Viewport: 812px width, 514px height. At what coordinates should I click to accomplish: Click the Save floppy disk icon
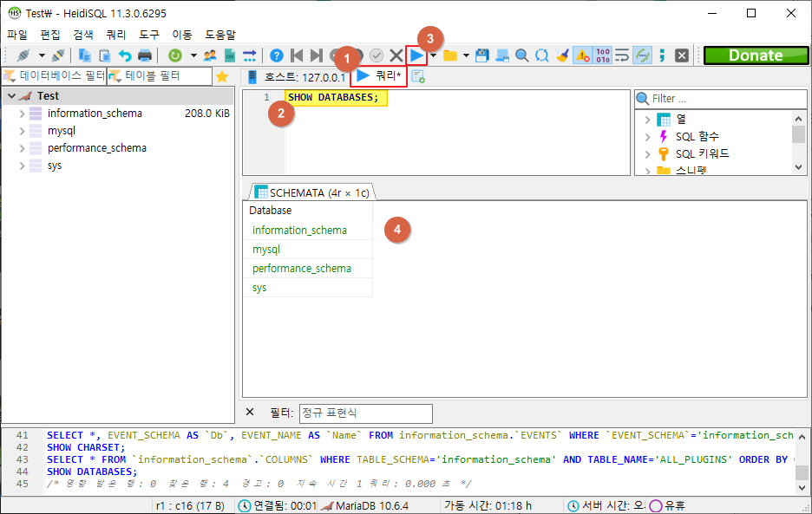(482, 55)
